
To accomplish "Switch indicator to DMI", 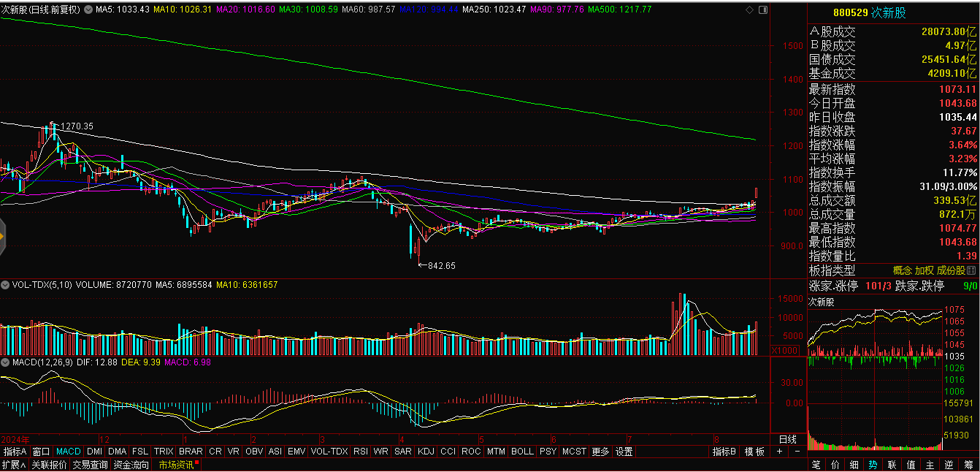I will pyautogui.click(x=95, y=452).
